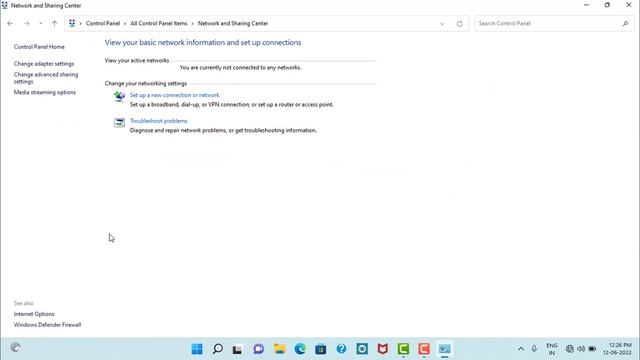Open volume speaker tray icon
640x360 pixels.
tap(581, 349)
